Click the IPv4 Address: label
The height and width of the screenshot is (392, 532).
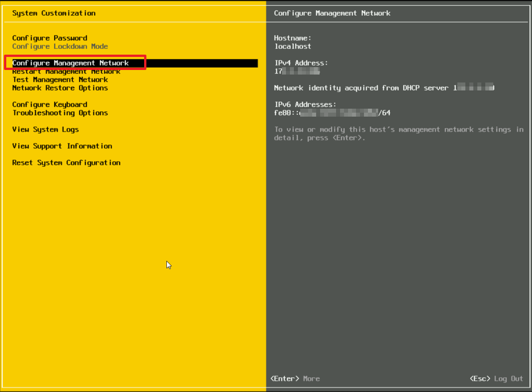(x=301, y=63)
